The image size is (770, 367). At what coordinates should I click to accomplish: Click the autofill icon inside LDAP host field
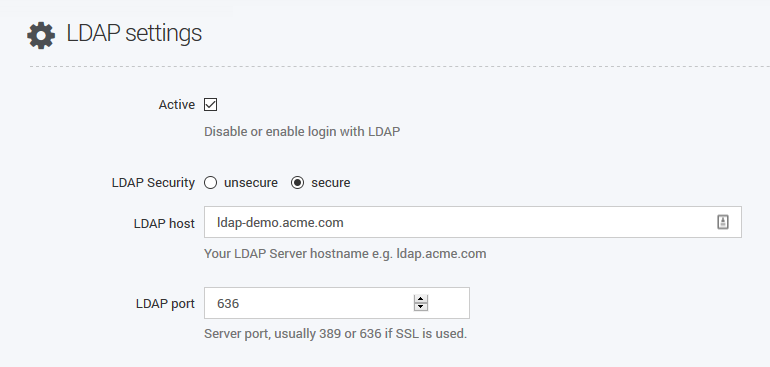pyautogui.click(x=722, y=222)
